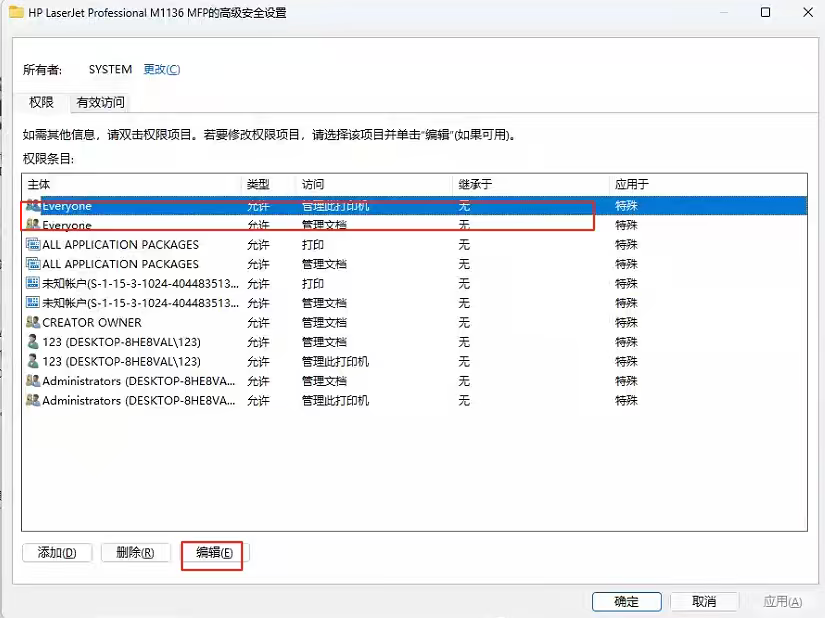
Task: Select the highlighted Everyone entry with 管理此打印机
Action: tap(415, 205)
